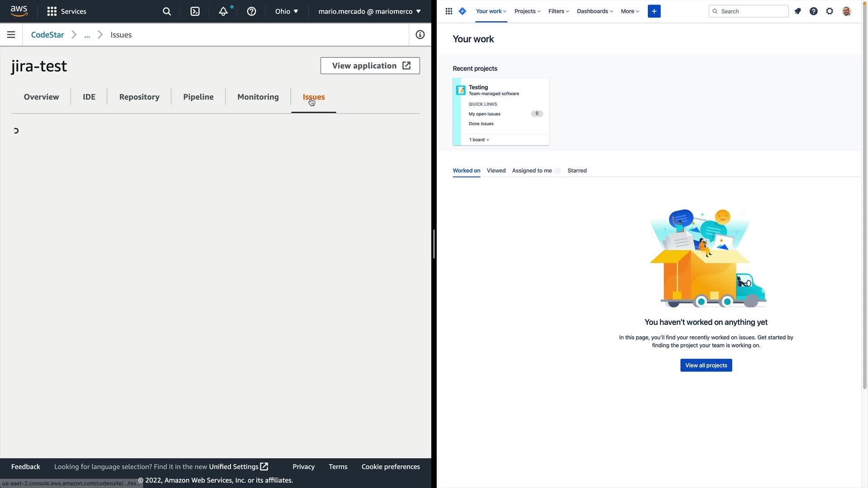Click the Jira settings gear icon
The image size is (868, 488).
pyautogui.click(x=830, y=11)
